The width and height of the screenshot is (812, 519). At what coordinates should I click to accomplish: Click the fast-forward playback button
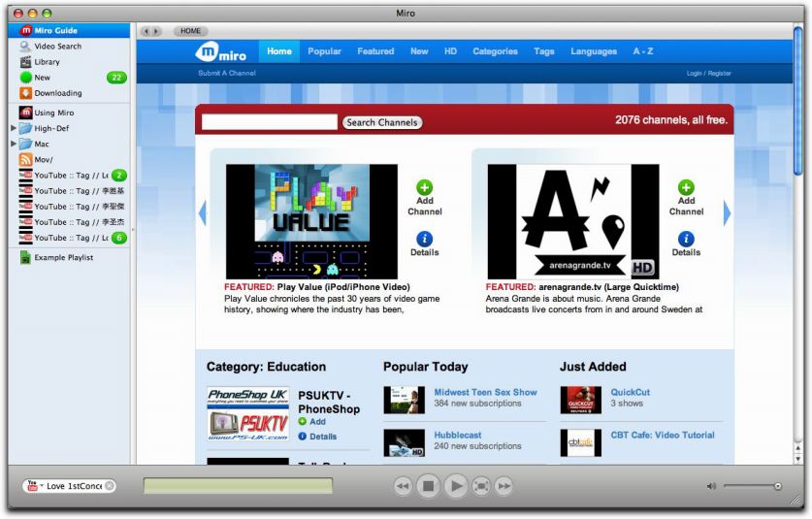[x=503, y=486]
